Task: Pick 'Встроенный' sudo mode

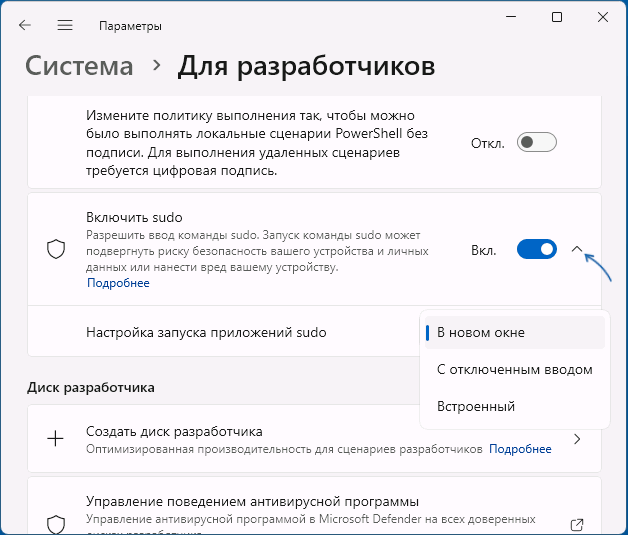Action: pyautogui.click(x=515, y=406)
